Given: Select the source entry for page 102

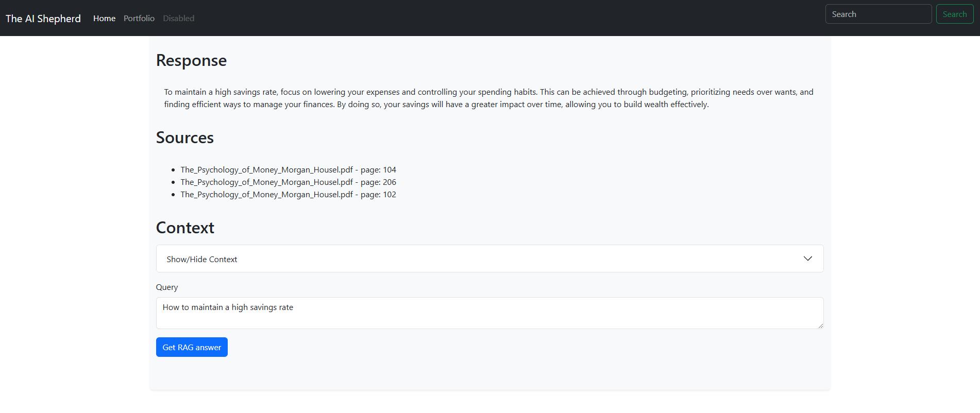Looking at the screenshot, I should [x=288, y=194].
